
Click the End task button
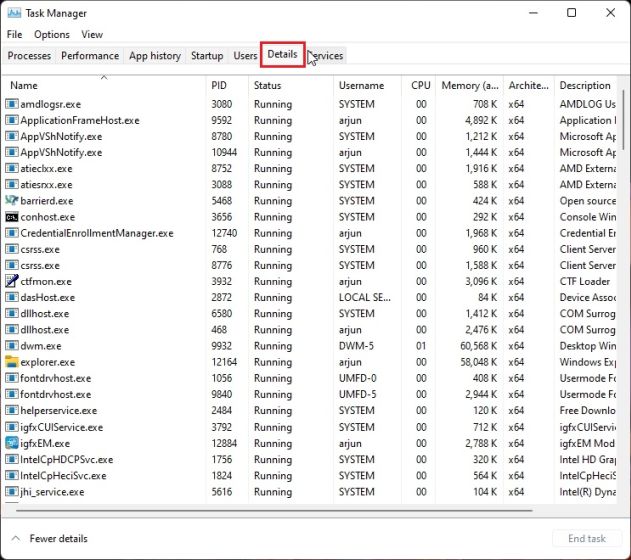[x=586, y=538]
